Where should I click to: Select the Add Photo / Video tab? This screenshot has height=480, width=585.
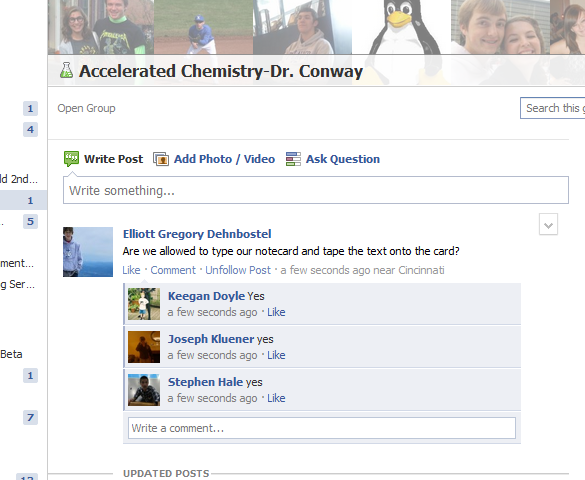(x=224, y=159)
